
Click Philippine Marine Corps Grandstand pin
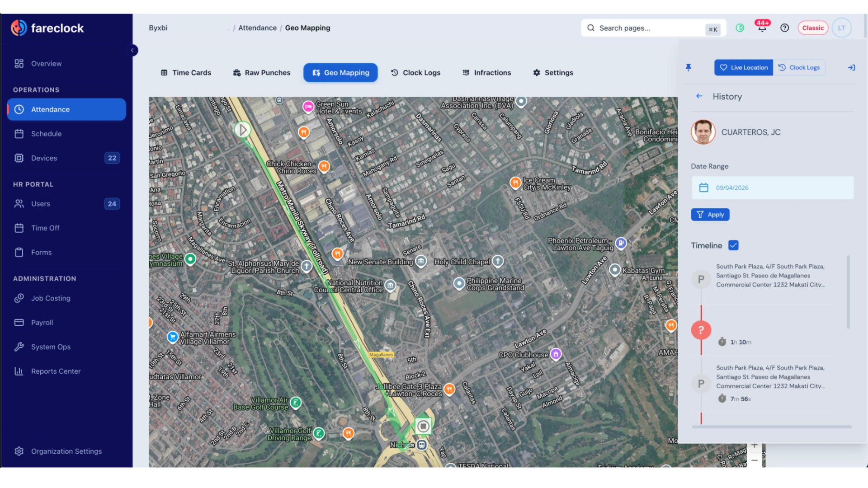click(459, 283)
